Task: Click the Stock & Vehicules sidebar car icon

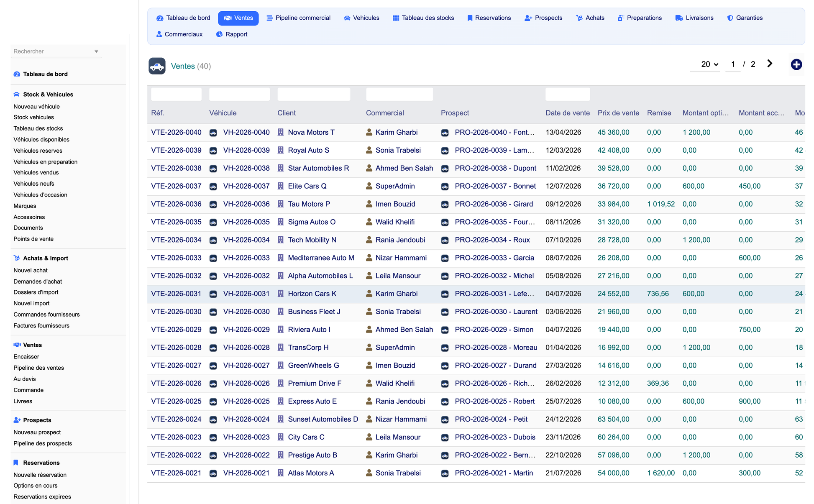Action: [17, 95]
